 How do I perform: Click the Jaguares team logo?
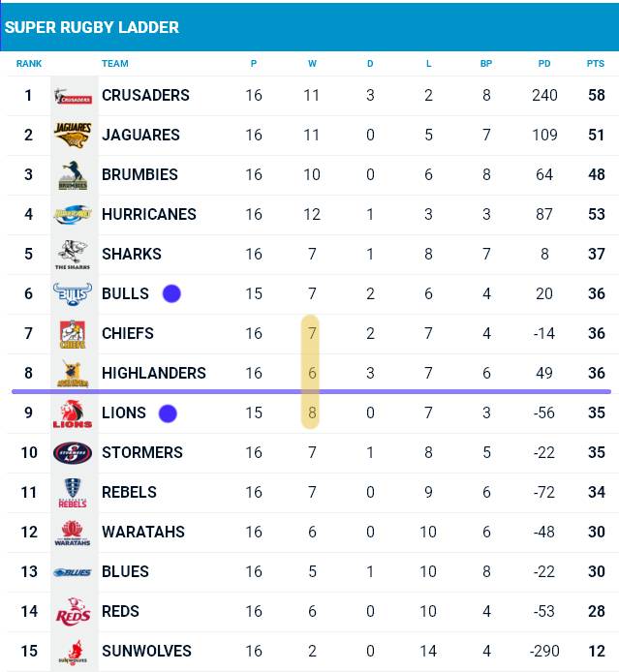(x=73, y=135)
